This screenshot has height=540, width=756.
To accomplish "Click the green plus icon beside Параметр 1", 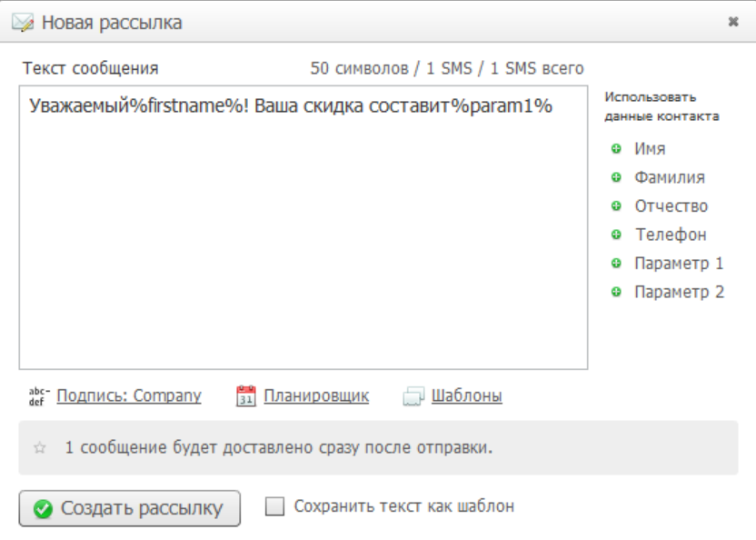I will [x=616, y=264].
